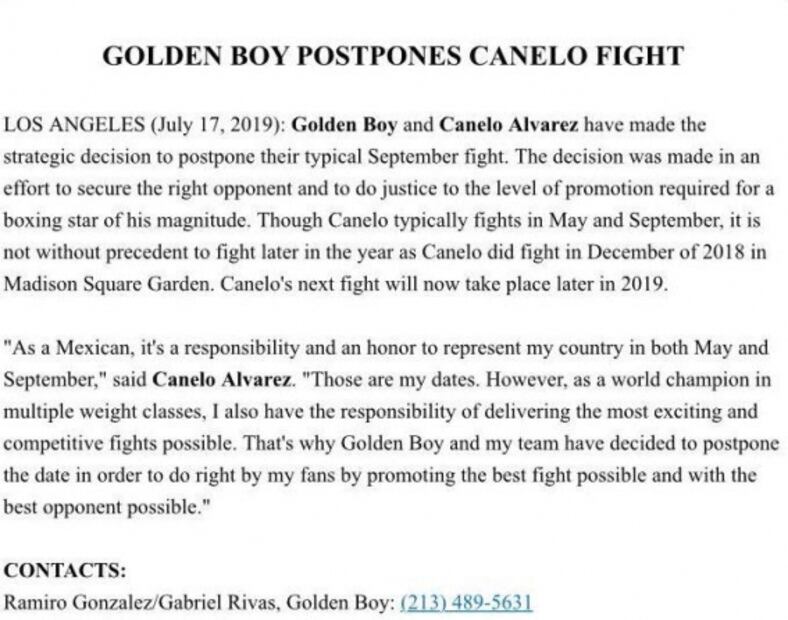Click the "CONTACTS:" heading
788x620 pixels.
65,572
